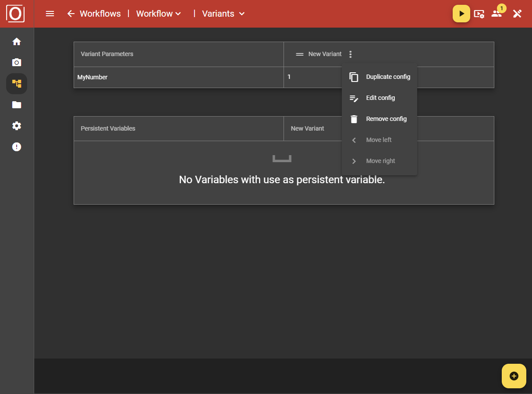Expand the navigation drawer with the hamburger icon

(50, 14)
